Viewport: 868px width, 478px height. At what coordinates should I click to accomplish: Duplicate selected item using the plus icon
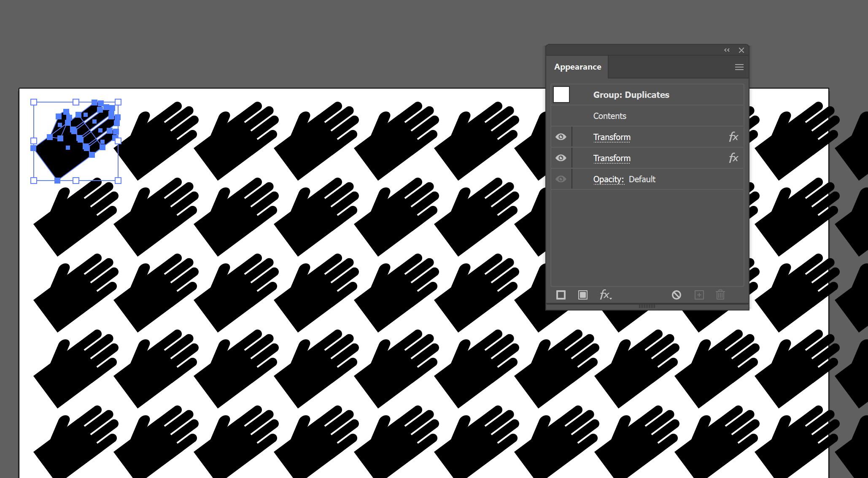tap(699, 295)
